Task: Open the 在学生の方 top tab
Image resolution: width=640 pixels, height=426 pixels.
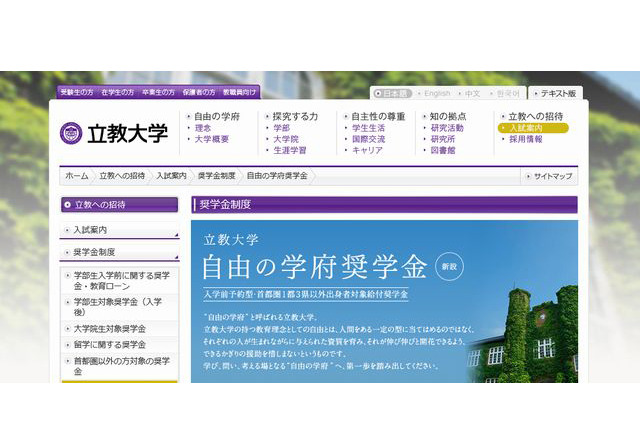Action: [118, 93]
